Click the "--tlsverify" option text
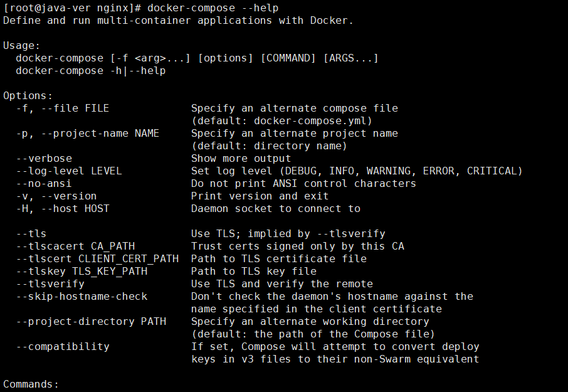The height and width of the screenshot is (392, 568). [50, 283]
